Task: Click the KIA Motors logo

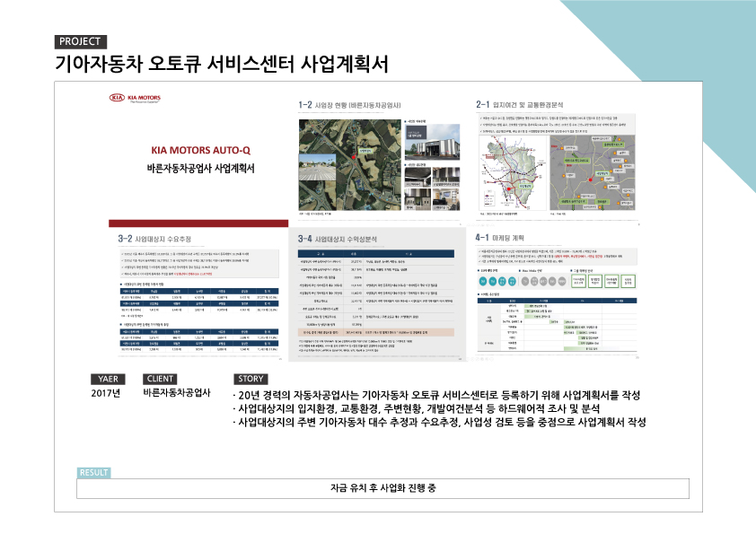Action: [135, 98]
